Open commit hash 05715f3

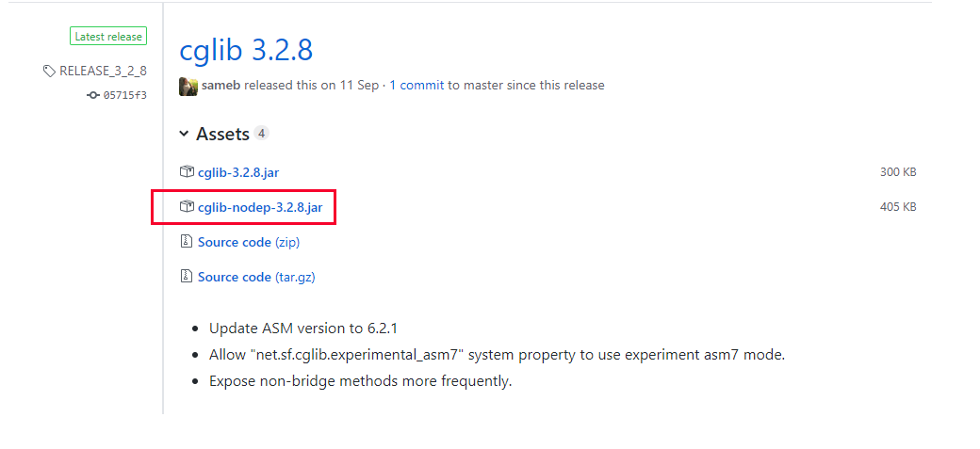click(x=125, y=96)
